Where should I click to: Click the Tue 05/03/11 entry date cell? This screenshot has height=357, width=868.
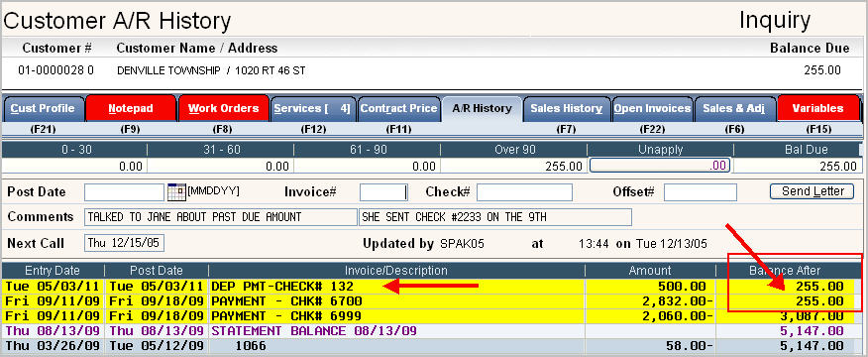pyautogui.click(x=53, y=287)
